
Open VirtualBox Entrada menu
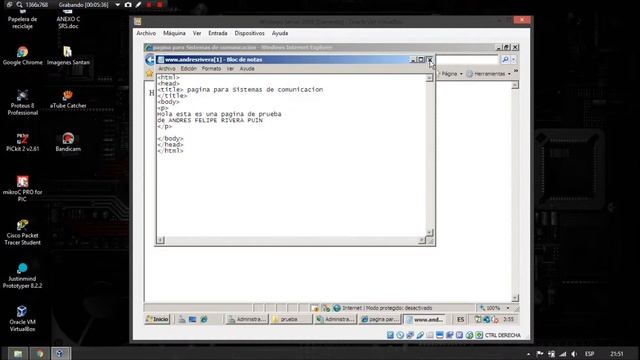click(x=218, y=33)
